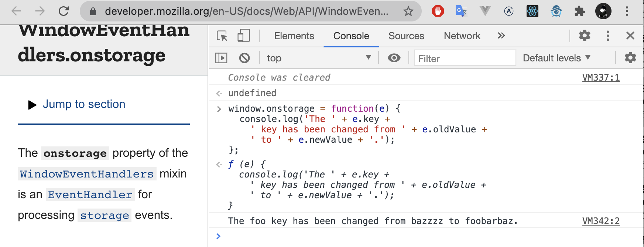Open Chrome profile avatar
Viewport: 644px width, 247px height.
pos(603,11)
